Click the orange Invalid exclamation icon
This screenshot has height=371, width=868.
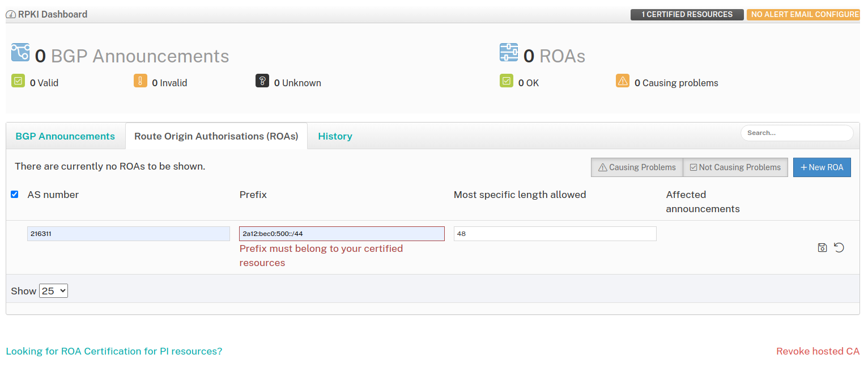tap(141, 81)
